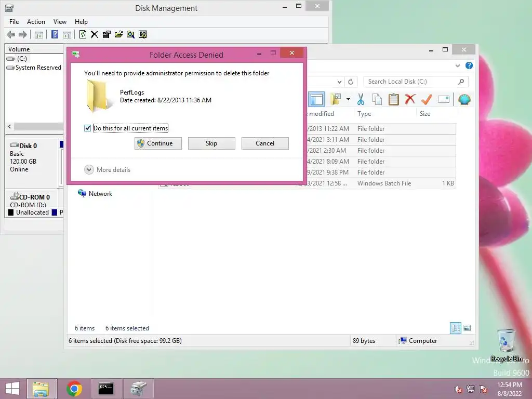Open the Help menu in Disk Management
Image resolution: width=532 pixels, height=399 pixels.
(81, 22)
